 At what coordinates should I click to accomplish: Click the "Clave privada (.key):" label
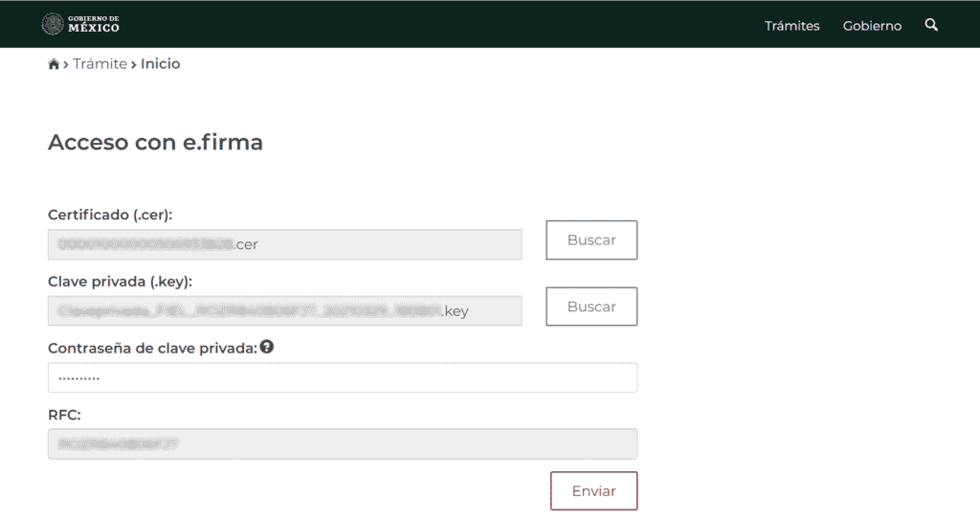click(x=121, y=281)
